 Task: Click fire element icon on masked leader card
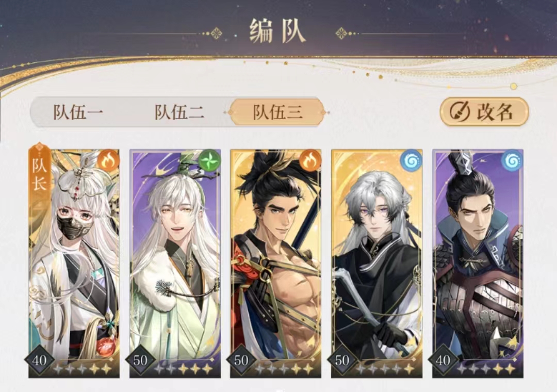pyautogui.click(x=108, y=160)
